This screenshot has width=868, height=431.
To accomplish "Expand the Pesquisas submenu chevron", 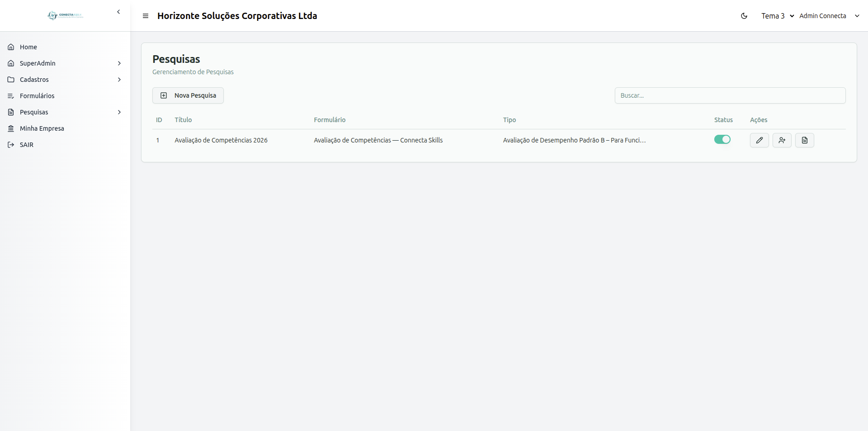I will pos(119,112).
